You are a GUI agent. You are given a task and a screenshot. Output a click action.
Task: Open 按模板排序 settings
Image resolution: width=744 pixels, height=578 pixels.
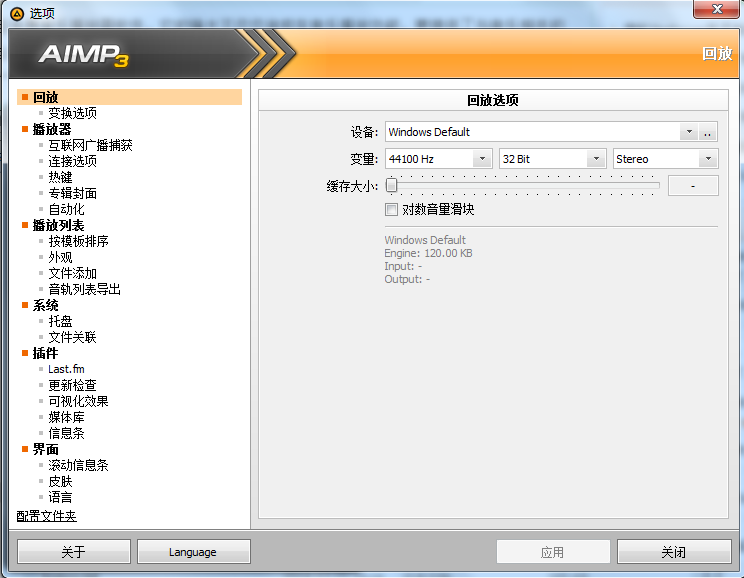coord(78,241)
